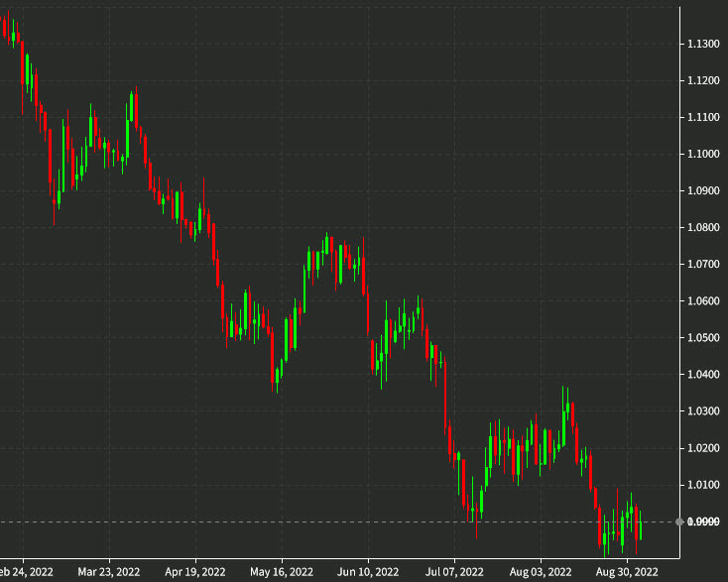Image resolution: width=728 pixels, height=582 pixels.
Task: Select the Mar 23, 2022 date label
Action: pyautogui.click(x=108, y=572)
